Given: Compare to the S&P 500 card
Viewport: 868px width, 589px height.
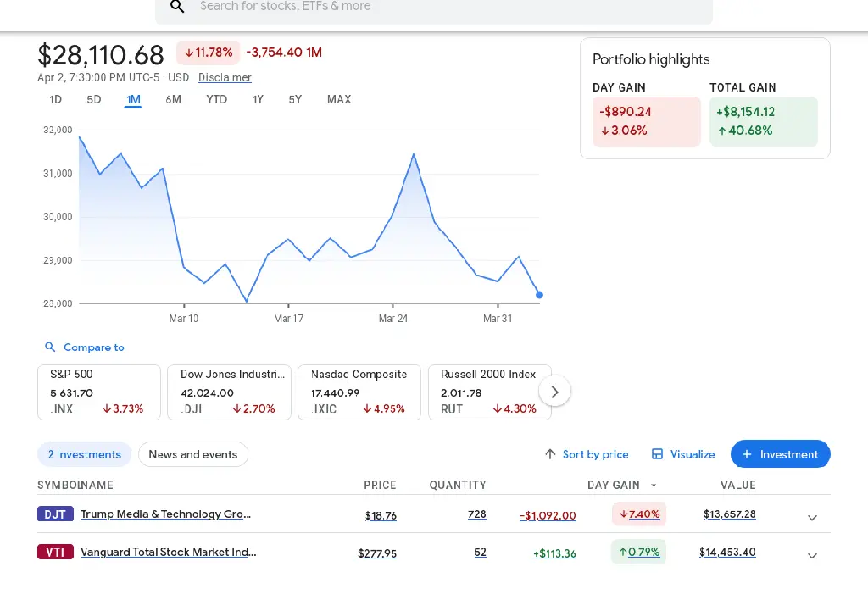Looking at the screenshot, I should click(99, 392).
